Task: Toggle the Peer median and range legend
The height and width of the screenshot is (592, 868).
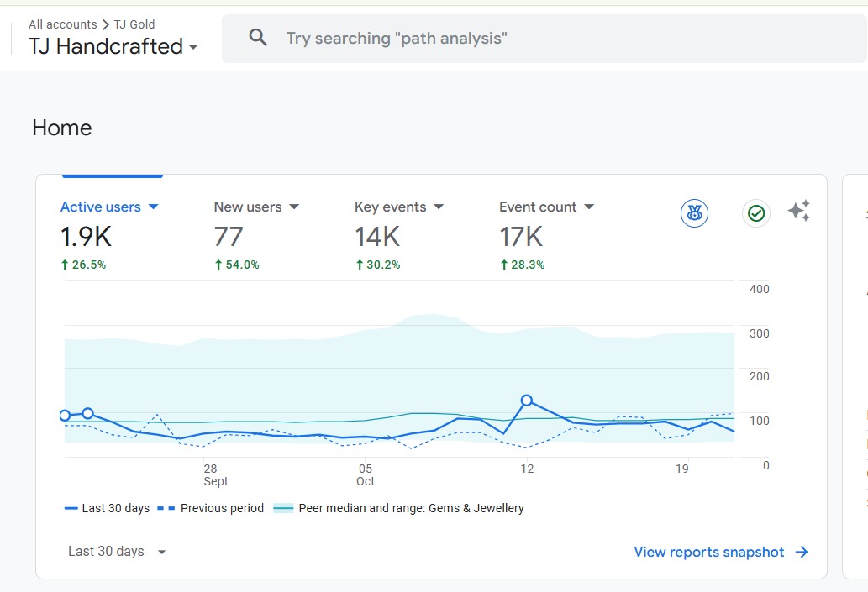Action: pos(399,508)
